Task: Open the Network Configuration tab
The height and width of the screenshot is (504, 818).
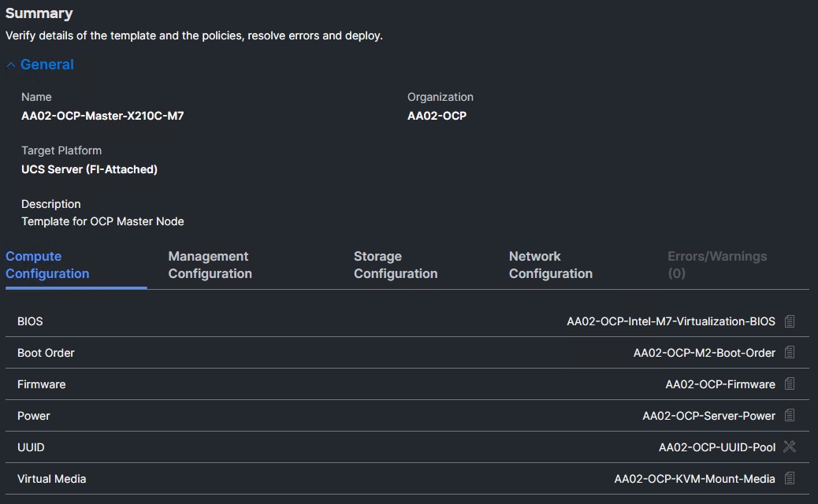Action: tap(550, 265)
